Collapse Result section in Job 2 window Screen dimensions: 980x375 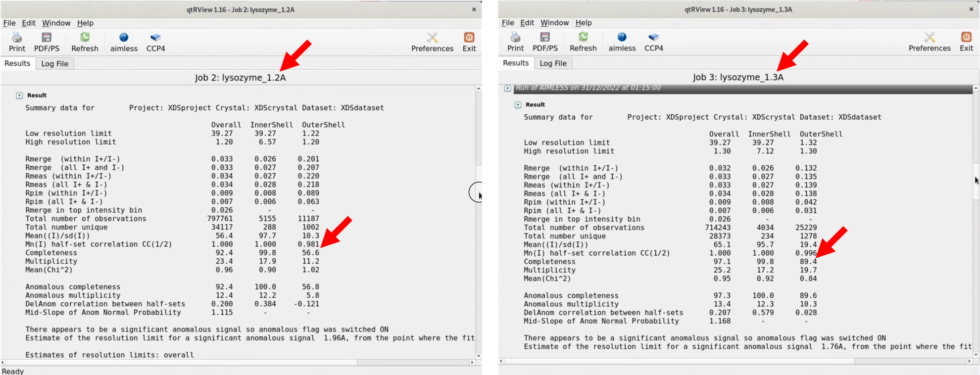click(x=19, y=95)
